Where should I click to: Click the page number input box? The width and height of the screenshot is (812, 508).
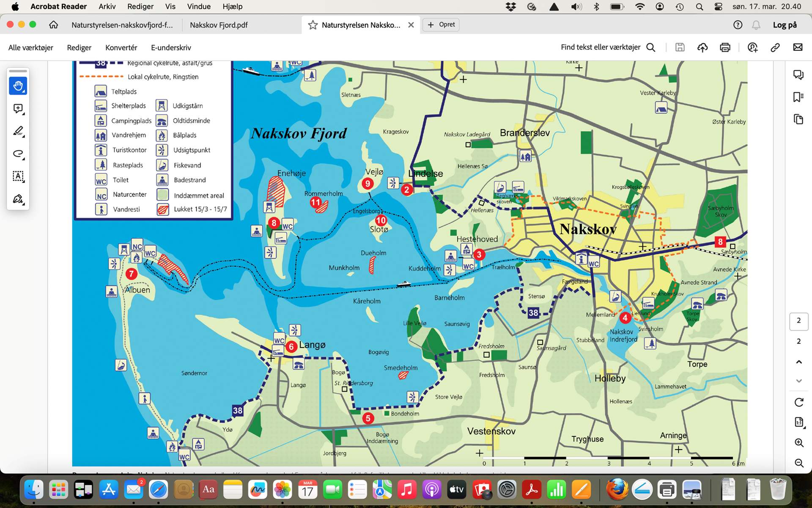pos(798,321)
